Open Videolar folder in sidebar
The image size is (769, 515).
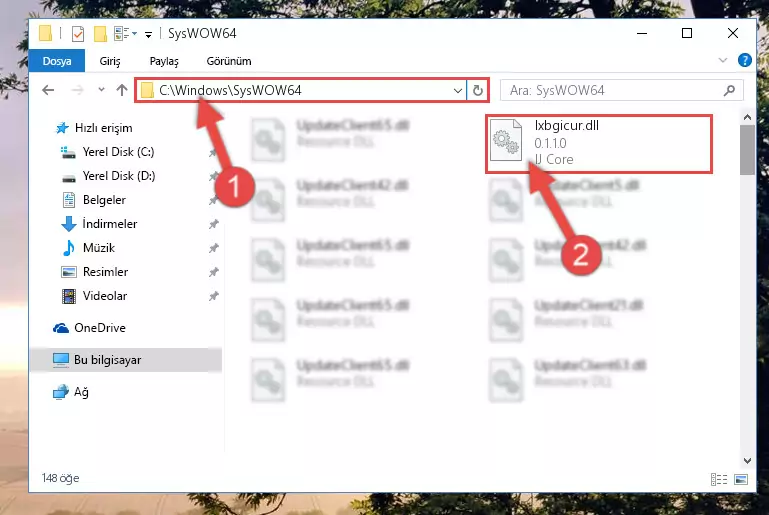[95, 296]
